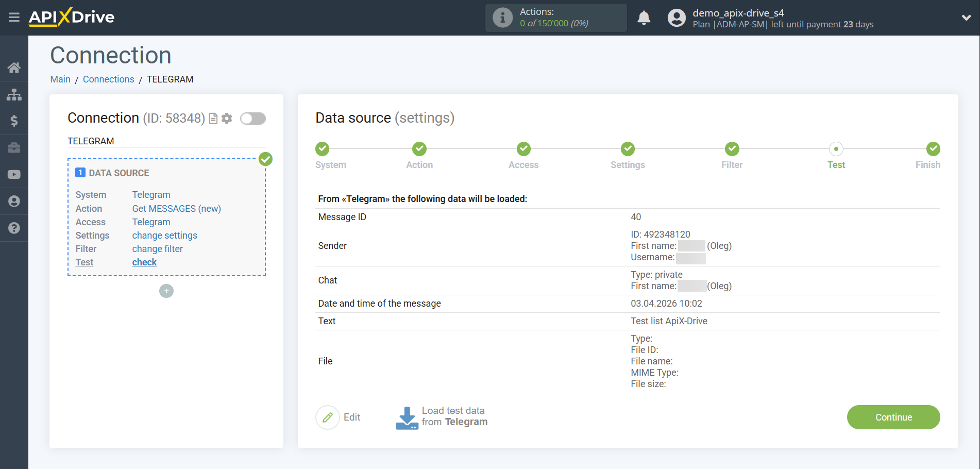The image size is (980, 469).
Task: Expand the user account dropdown arrow
Action: pos(966,18)
